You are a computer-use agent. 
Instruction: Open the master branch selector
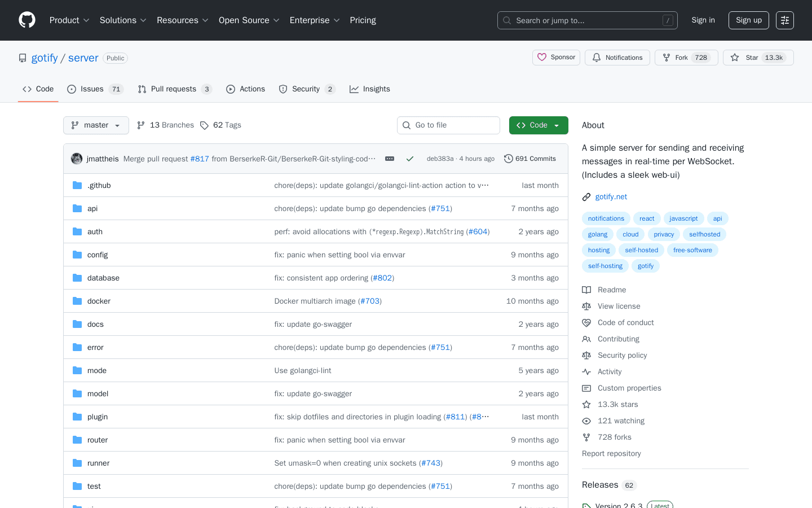tap(96, 125)
